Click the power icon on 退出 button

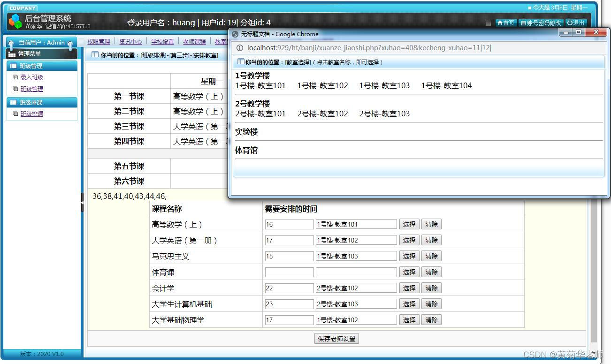(570, 22)
